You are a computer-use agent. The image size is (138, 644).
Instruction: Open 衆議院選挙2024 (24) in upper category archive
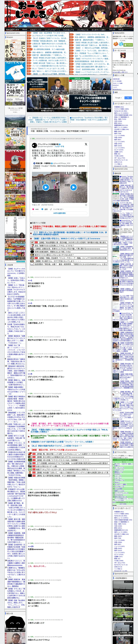coord(121,125)
